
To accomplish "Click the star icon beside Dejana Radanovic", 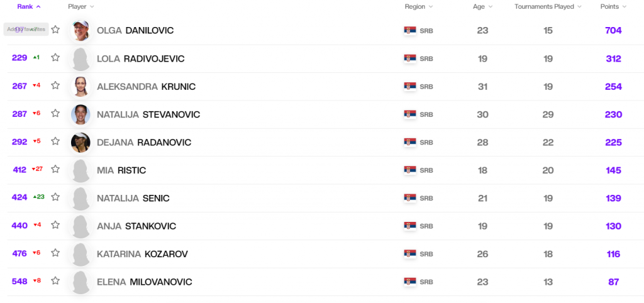I will tap(55, 141).
